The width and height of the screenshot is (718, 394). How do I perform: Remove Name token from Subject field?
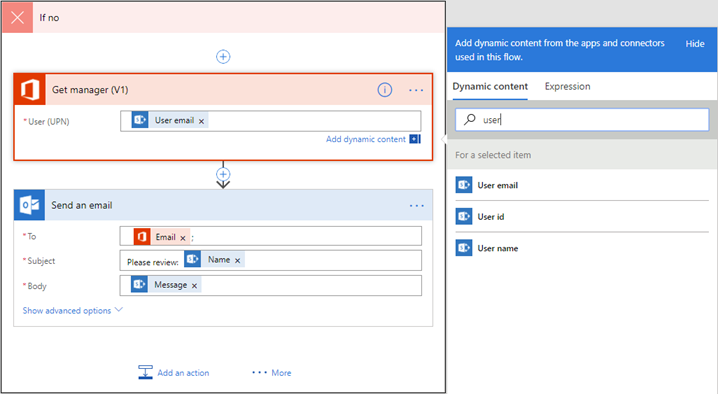coord(238,260)
